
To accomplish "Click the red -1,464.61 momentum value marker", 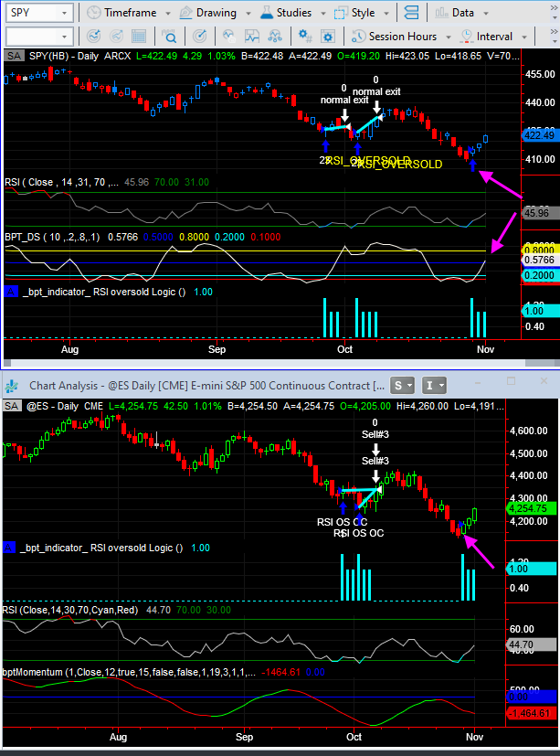I will (532, 713).
